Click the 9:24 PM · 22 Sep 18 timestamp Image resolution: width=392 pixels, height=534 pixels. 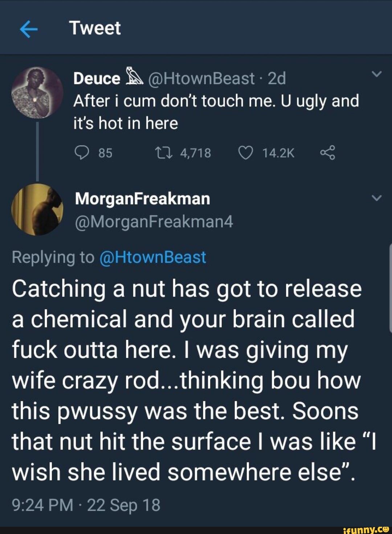86,505
